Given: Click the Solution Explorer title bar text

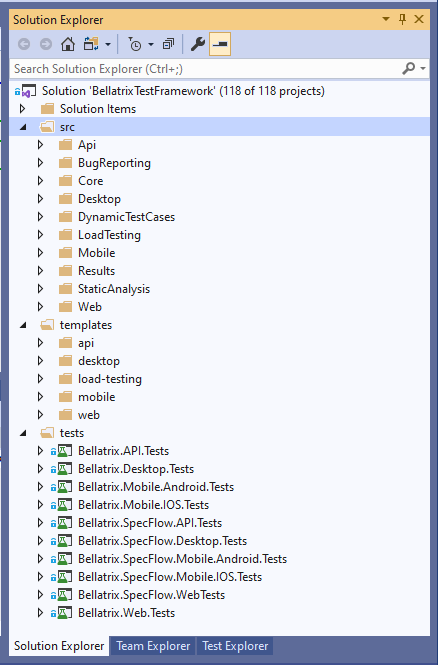Looking at the screenshot, I should (x=58, y=20).
